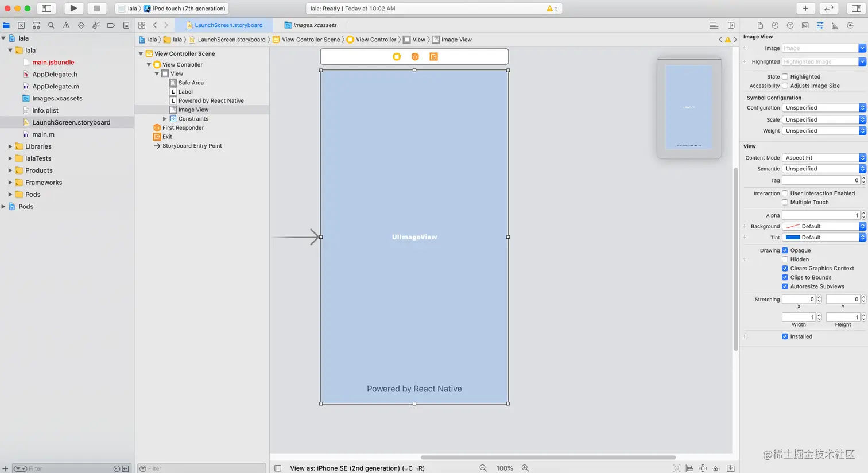Switch to the LaunchScreen.storyboard tab
The height and width of the screenshot is (473, 868).
(224, 25)
